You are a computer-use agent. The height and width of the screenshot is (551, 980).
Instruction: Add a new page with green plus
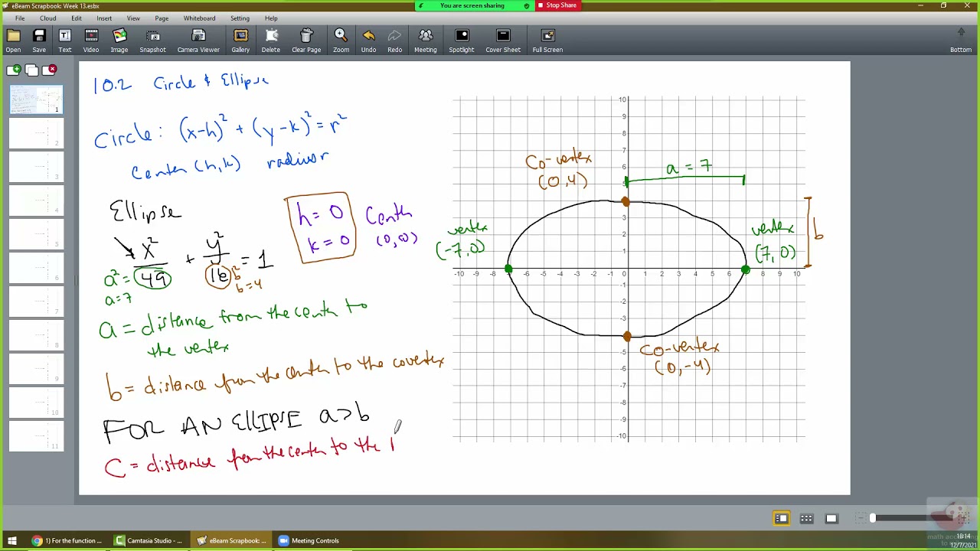(x=13, y=70)
